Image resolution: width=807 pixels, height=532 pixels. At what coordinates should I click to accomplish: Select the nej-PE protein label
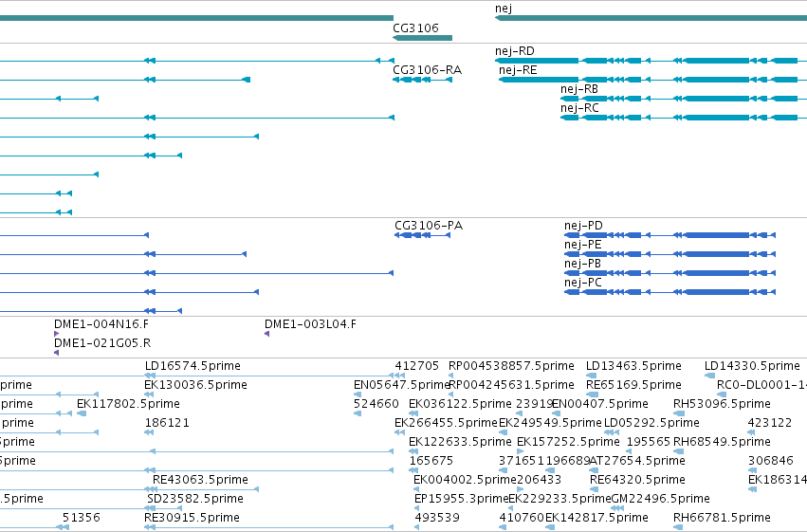tap(582, 245)
